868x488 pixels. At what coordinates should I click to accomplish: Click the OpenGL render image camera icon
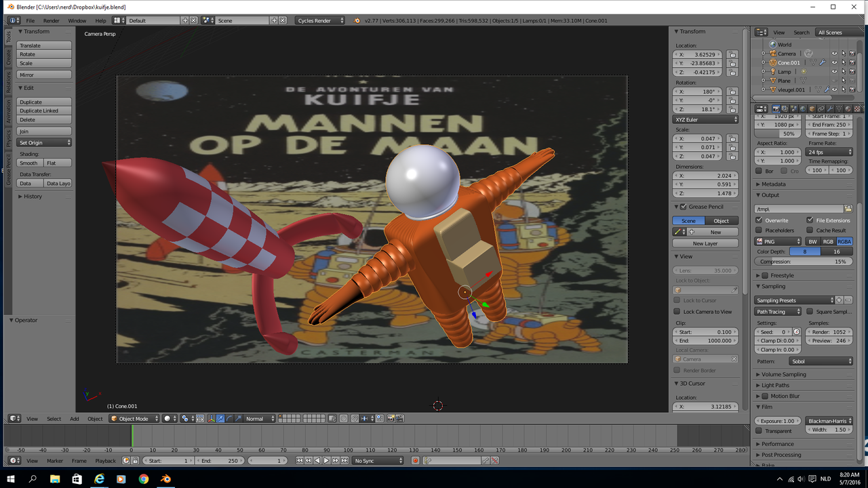point(391,419)
